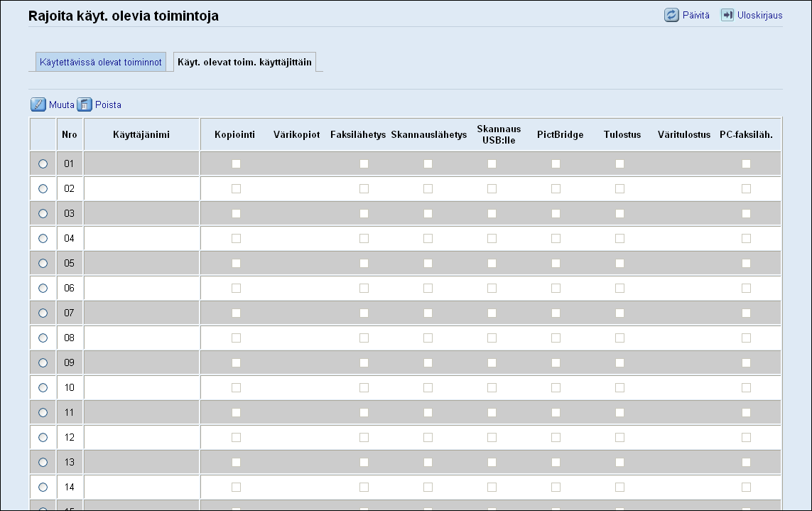Click the Värikopiot column header

click(x=297, y=135)
